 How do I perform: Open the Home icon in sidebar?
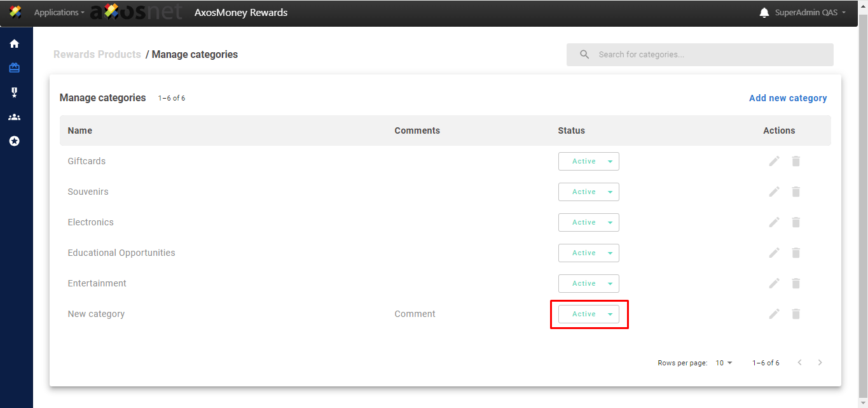click(14, 44)
